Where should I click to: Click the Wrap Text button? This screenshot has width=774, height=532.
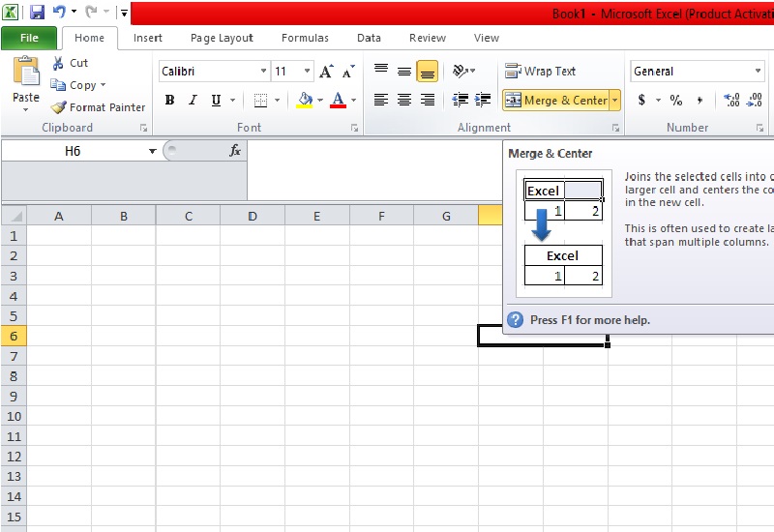[541, 71]
